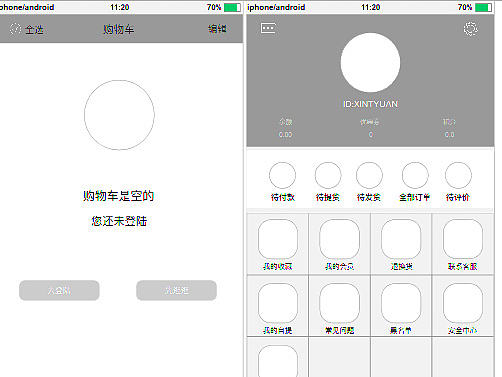Open the 我的会员 membership tile
Viewport: 502px width, 377px height.
[x=339, y=244]
